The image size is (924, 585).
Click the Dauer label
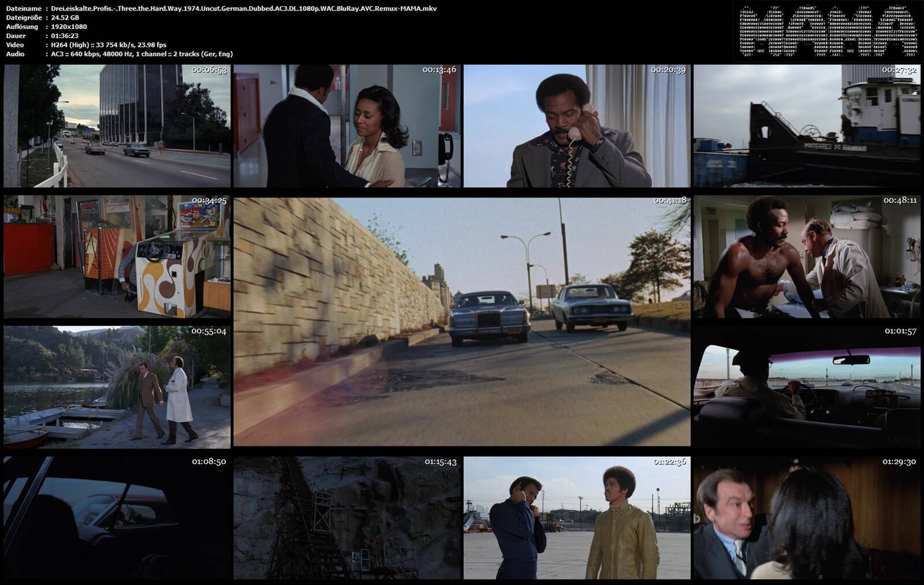(x=16, y=36)
